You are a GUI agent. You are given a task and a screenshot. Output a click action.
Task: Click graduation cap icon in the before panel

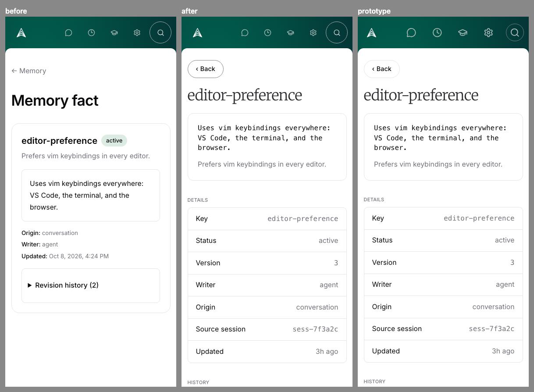pos(114,32)
